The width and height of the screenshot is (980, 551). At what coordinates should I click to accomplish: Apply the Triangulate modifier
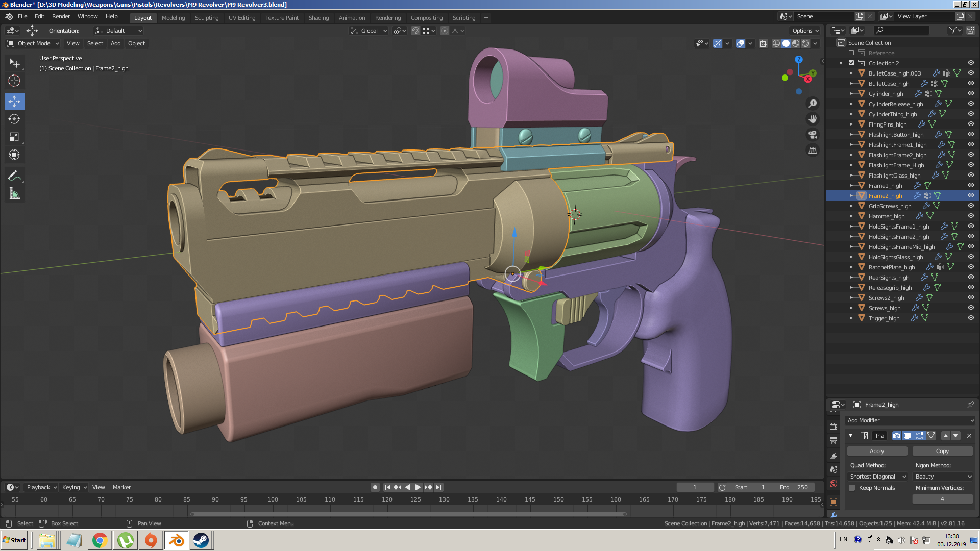[x=877, y=451]
